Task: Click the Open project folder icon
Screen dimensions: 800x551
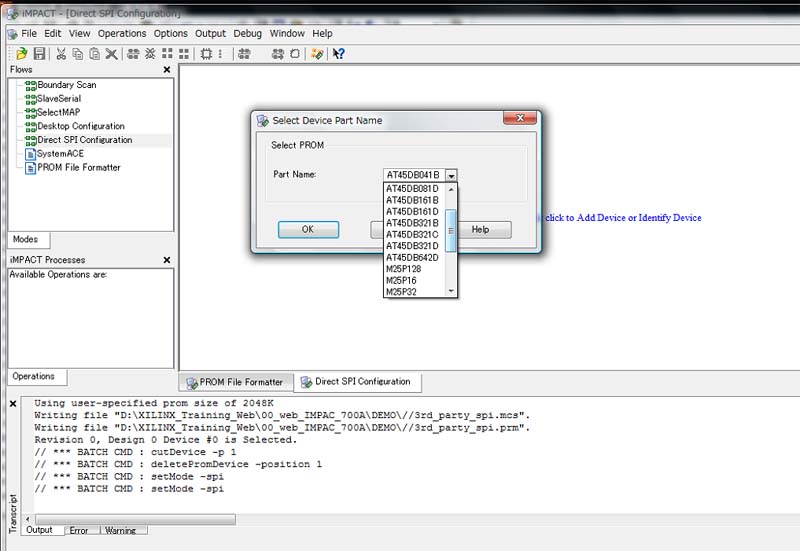Action: tap(21, 54)
